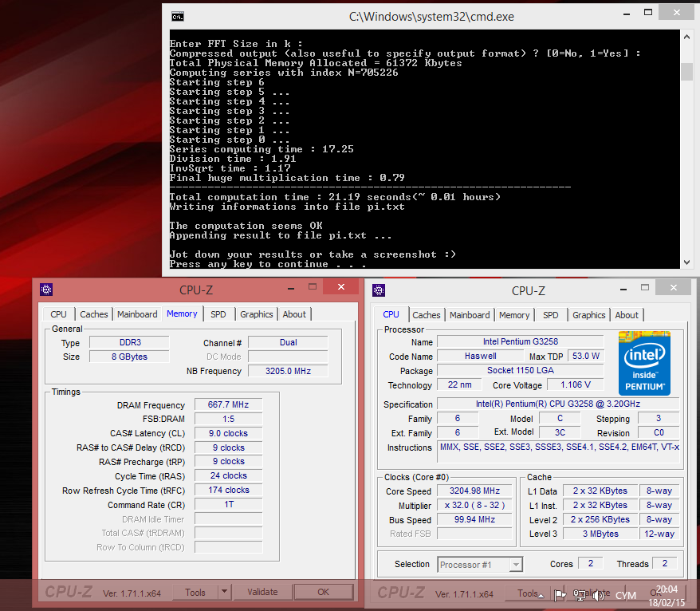Image resolution: width=700 pixels, height=611 pixels.
Task: Click the tRFC 174 clocks value
Action: pyautogui.click(x=229, y=490)
